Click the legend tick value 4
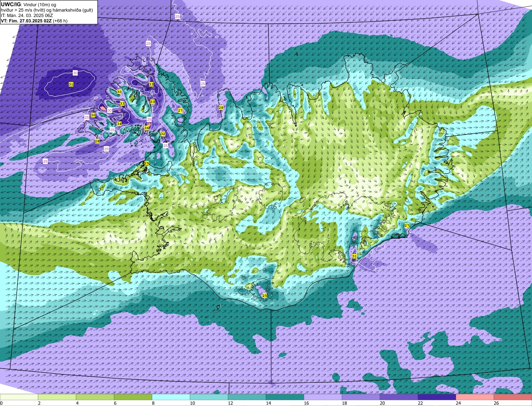The height and width of the screenshot is (406, 532). click(x=77, y=403)
